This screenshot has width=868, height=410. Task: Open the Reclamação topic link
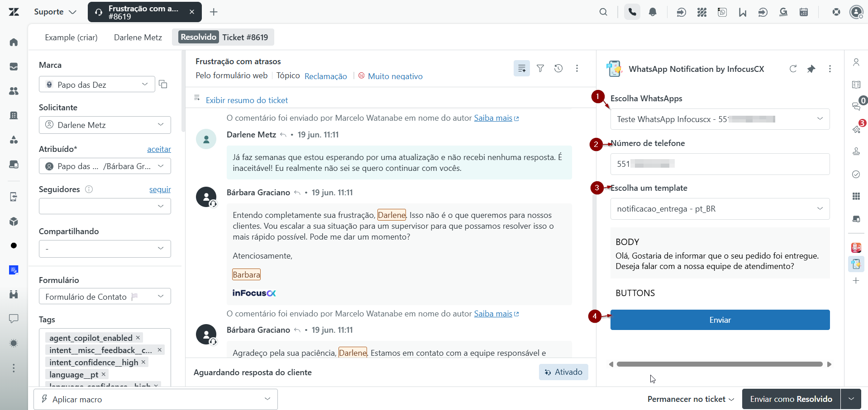pos(326,76)
